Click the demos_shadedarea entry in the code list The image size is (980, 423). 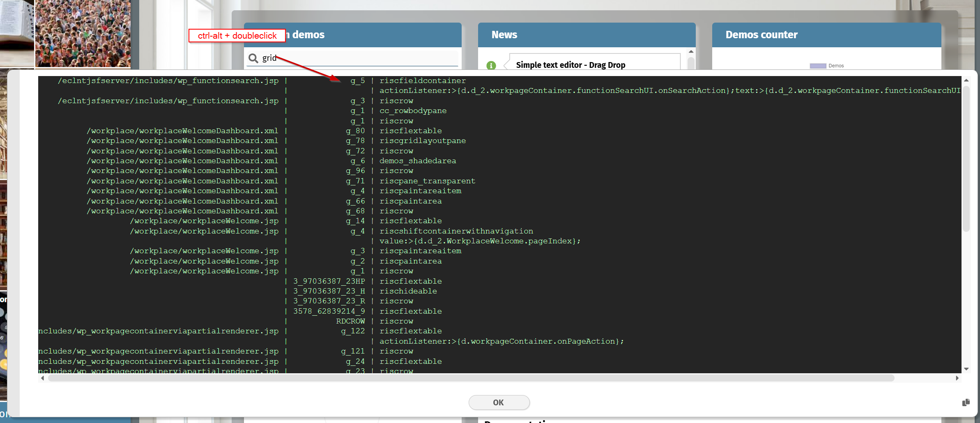tap(417, 161)
